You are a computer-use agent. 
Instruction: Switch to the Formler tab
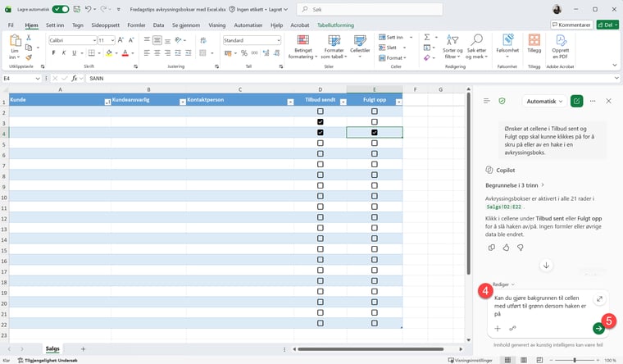(136, 25)
